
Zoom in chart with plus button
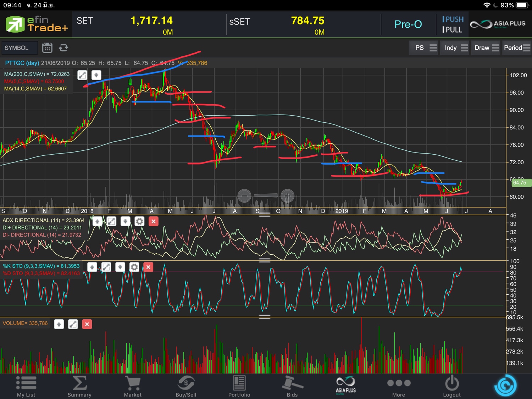[x=287, y=195]
